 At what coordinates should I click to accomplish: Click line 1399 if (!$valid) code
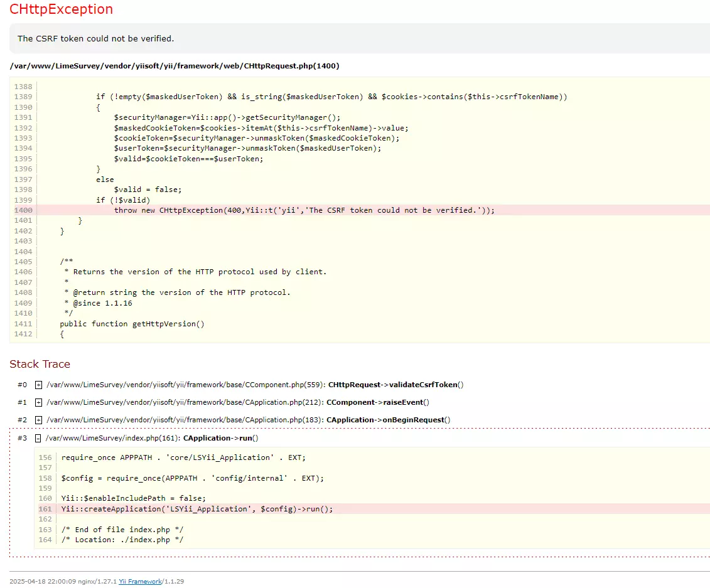[122, 200]
